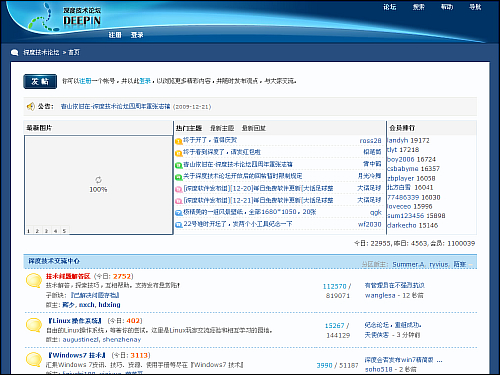Click author ross28

pyautogui.click(x=370, y=141)
